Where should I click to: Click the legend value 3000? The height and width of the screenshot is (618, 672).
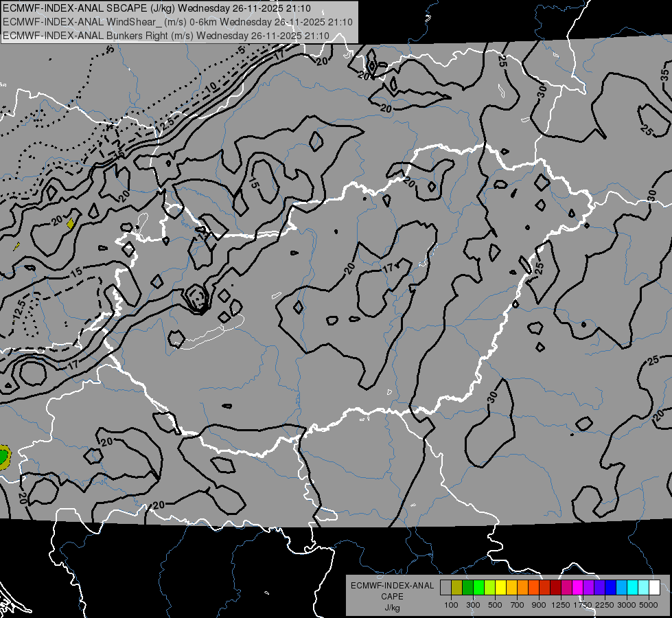(627, 605)
